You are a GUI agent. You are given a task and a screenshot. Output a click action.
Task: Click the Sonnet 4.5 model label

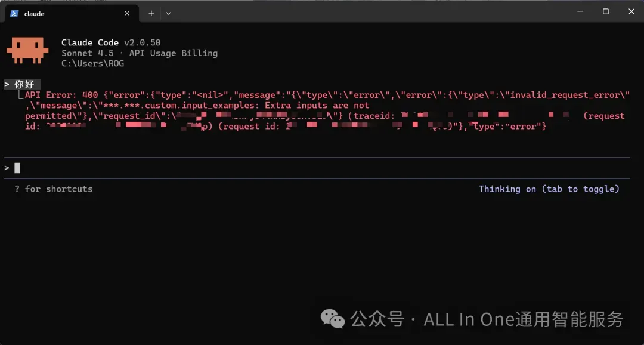[87, 53]
